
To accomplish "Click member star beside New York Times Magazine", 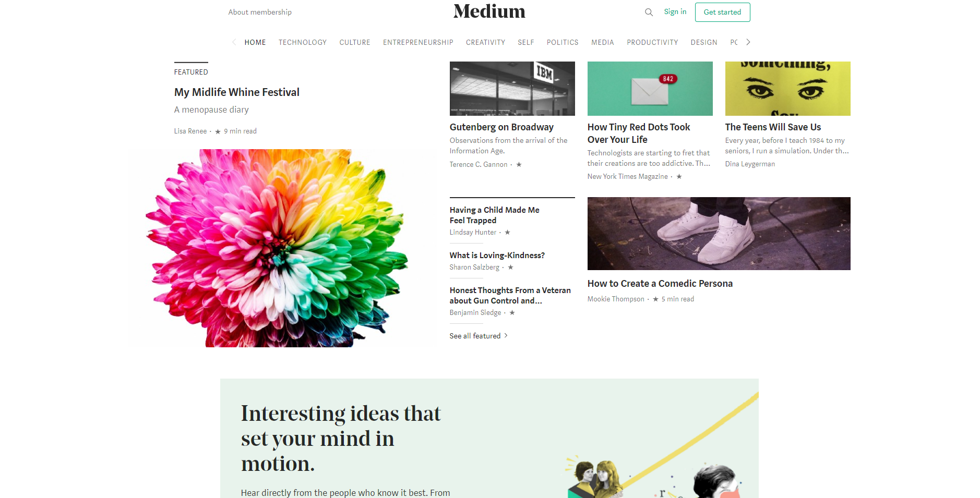I will tap(679, 177).
